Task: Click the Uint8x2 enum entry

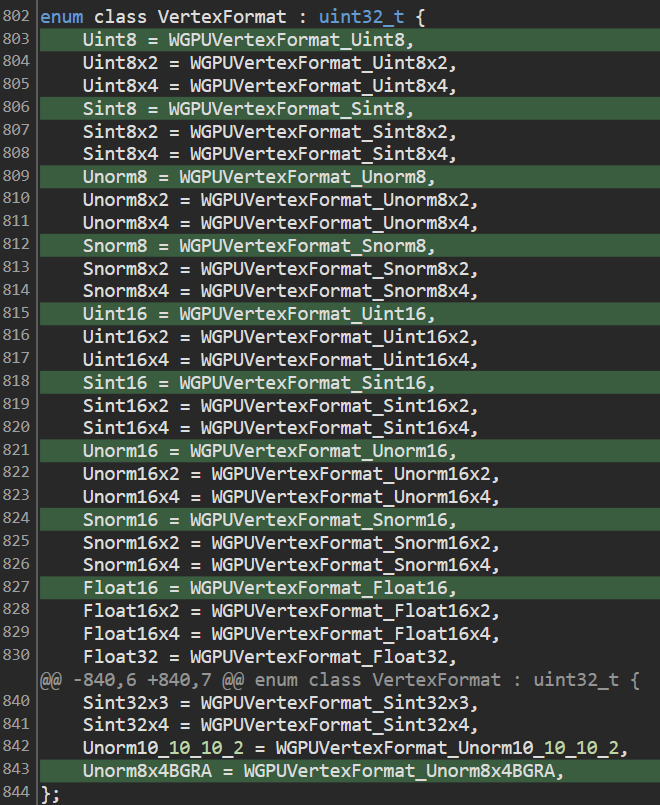Action: click(269, 63)
